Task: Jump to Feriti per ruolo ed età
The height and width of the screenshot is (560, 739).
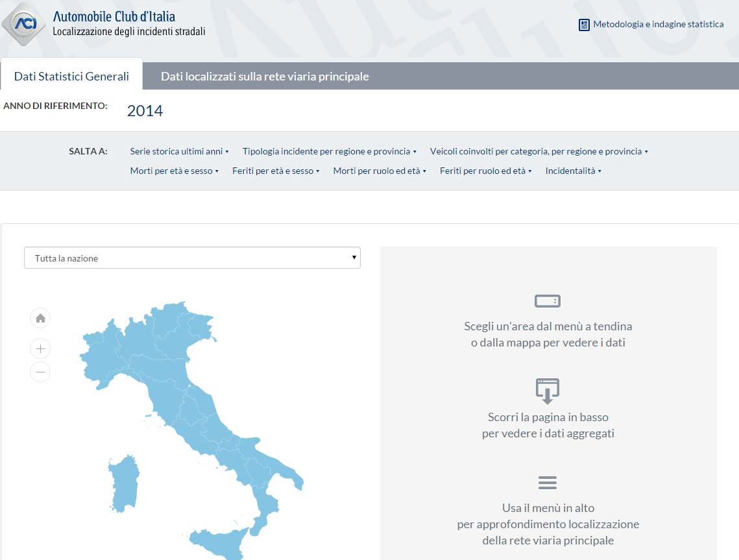Action: pyautogui.click(x=485, y=171)
